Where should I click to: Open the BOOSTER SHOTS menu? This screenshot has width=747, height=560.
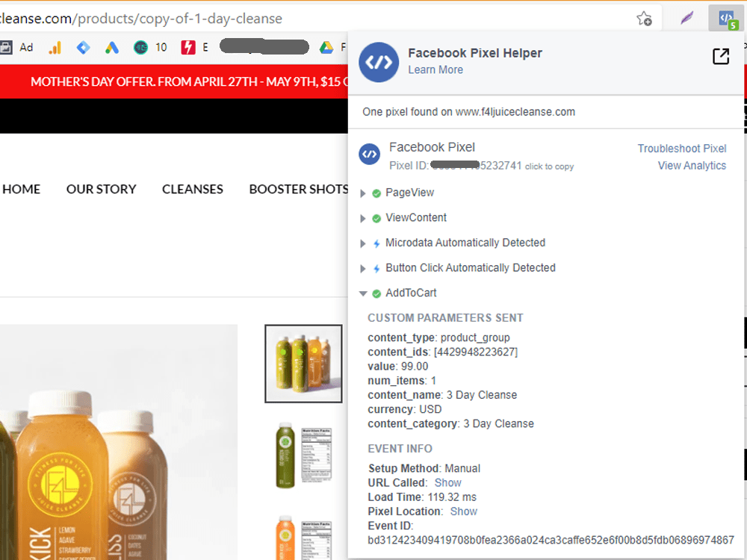click(299, 189)
